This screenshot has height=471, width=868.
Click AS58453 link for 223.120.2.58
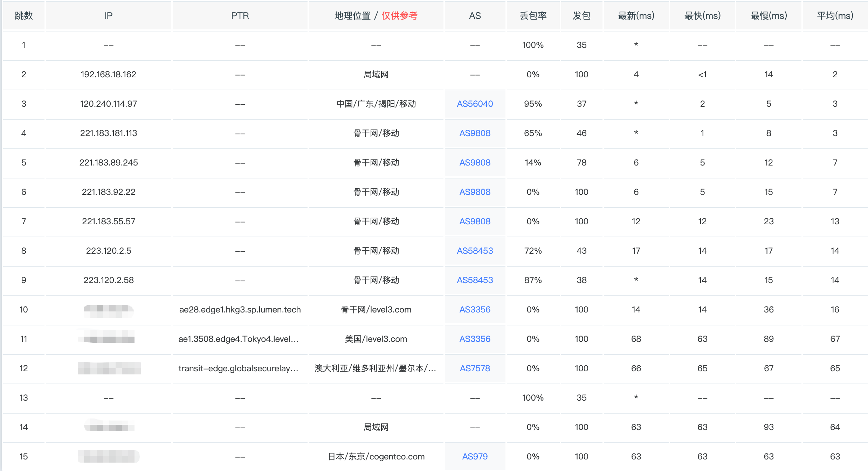pos(475,280)
